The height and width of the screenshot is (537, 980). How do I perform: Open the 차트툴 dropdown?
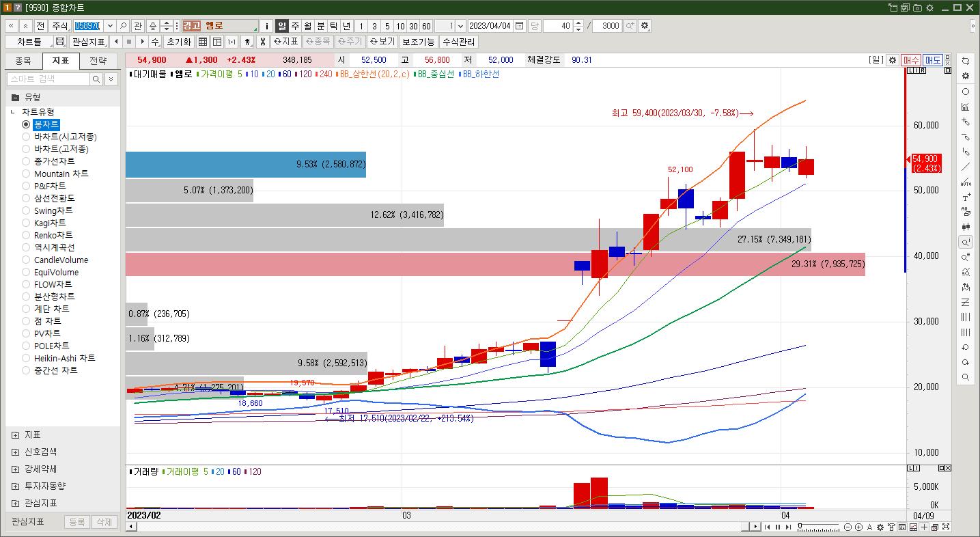pyautogui.click(x=29, y=42)
